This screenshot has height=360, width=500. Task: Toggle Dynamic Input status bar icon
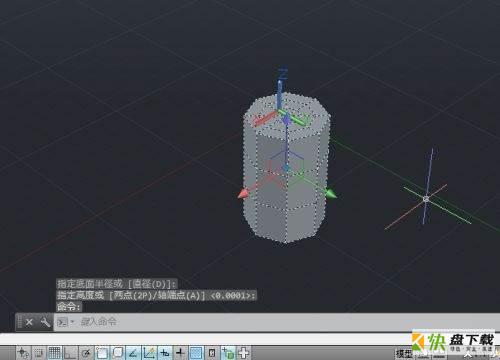164,353
